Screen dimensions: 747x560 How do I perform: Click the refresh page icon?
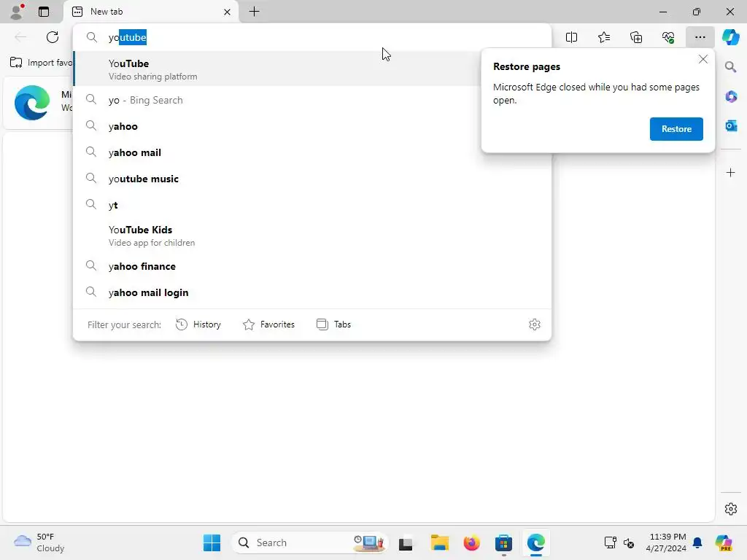click(53, 37)
